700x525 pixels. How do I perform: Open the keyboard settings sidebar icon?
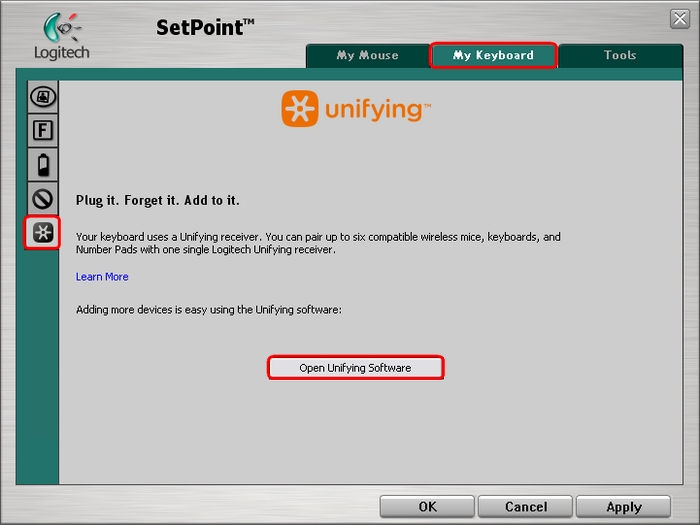click(x=43, y=97)
